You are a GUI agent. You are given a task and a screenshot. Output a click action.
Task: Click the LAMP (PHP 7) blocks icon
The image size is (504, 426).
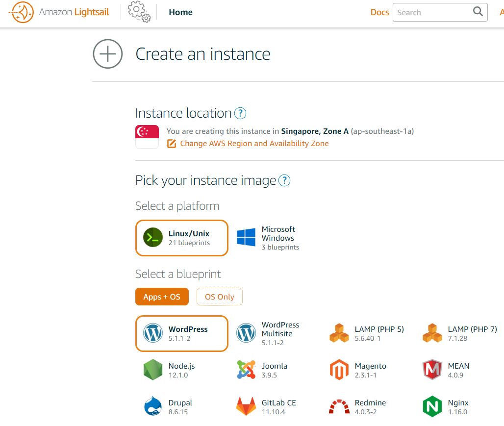click(x=432, y=333)
